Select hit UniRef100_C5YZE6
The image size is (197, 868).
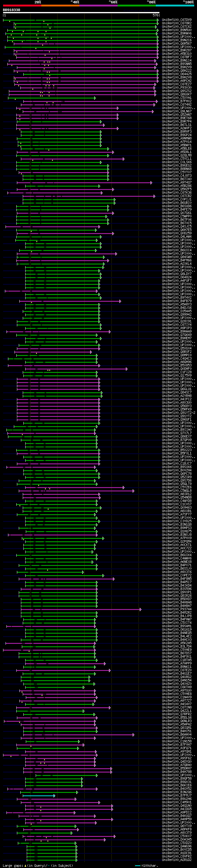tap(177, 487)
